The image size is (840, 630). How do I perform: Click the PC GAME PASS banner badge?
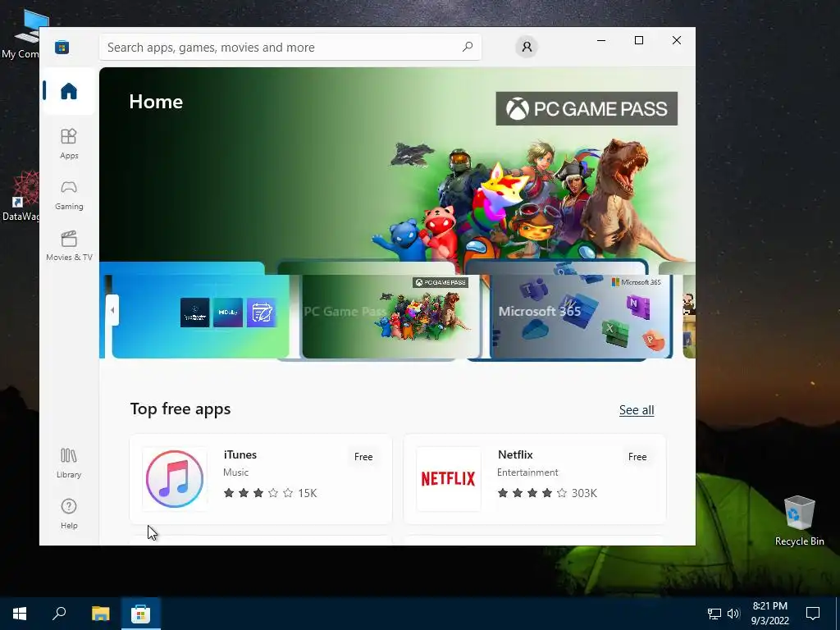pyautogui.click(x=587, y=109)
